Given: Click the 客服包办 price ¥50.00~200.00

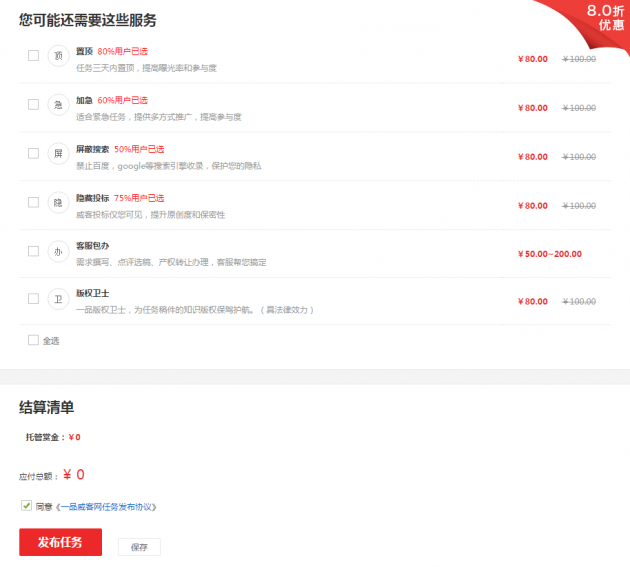Looking at the screenshot, I should coord(549,254).
